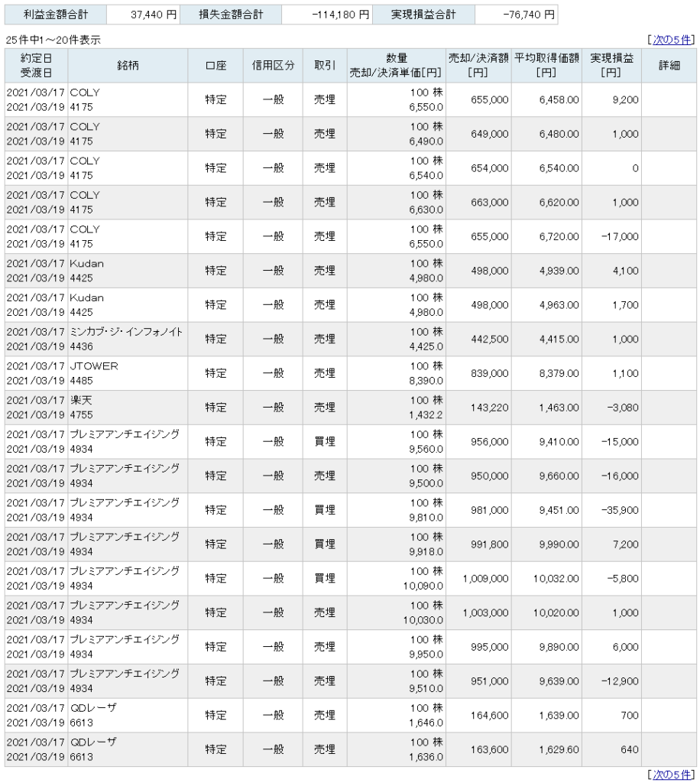Click the 約定日 受渡日 column header
700x783 pixels.
tap(37, 66)
